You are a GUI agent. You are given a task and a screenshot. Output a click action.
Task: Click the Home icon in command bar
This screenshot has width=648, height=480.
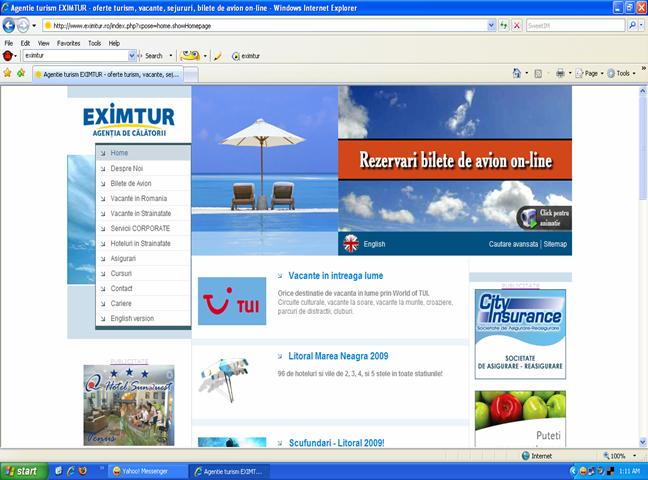[x=518, y=73]
